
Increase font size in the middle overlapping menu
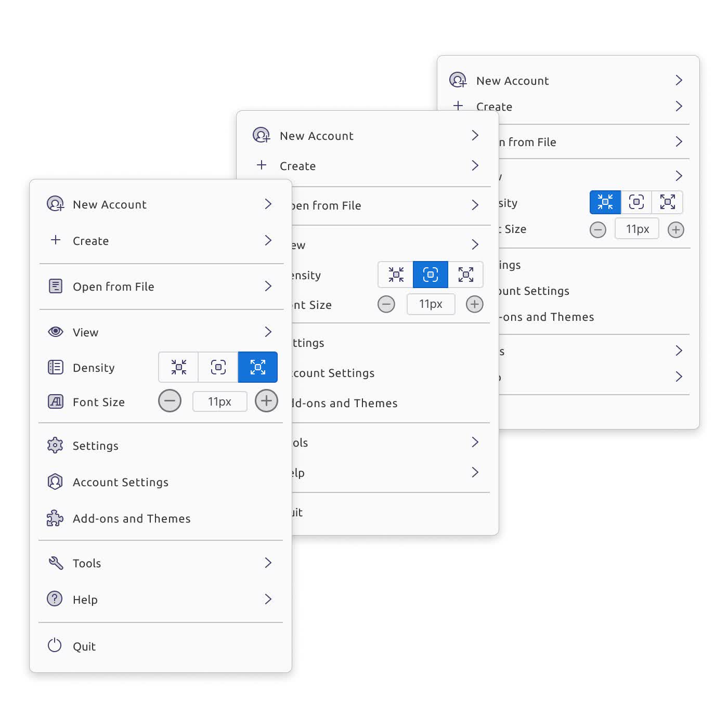tap(474, 305)
